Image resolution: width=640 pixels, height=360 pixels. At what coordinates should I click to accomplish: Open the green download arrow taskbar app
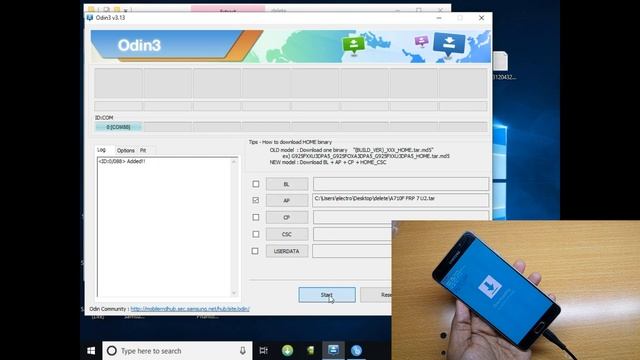point(287,351)
